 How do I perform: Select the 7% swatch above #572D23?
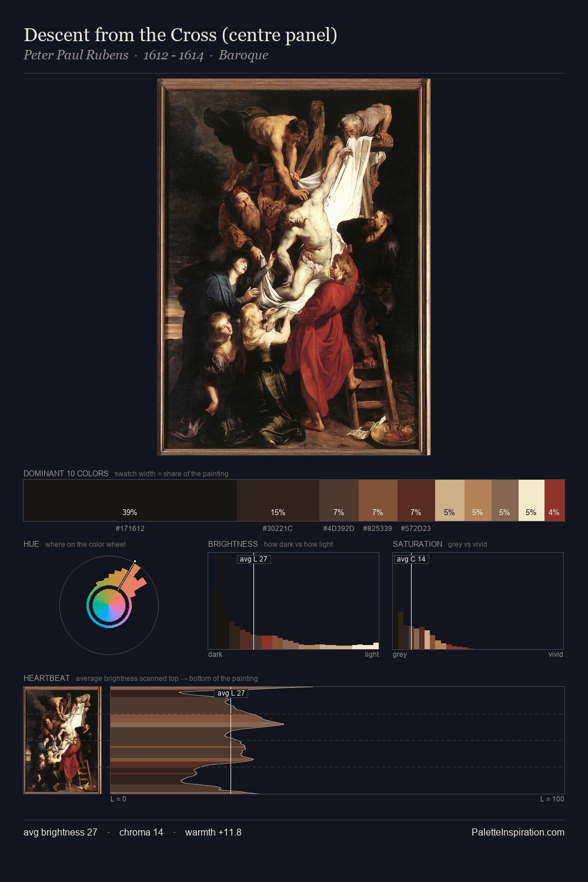416,500
